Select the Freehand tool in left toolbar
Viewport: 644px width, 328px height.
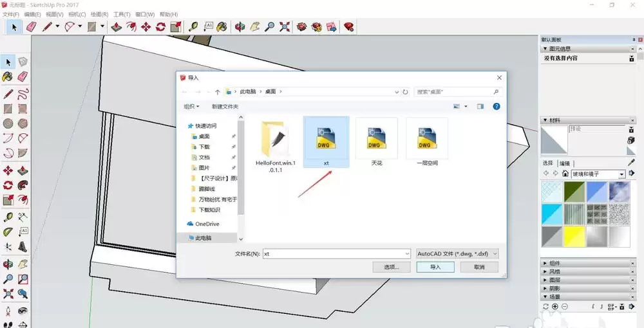point(23,94)
